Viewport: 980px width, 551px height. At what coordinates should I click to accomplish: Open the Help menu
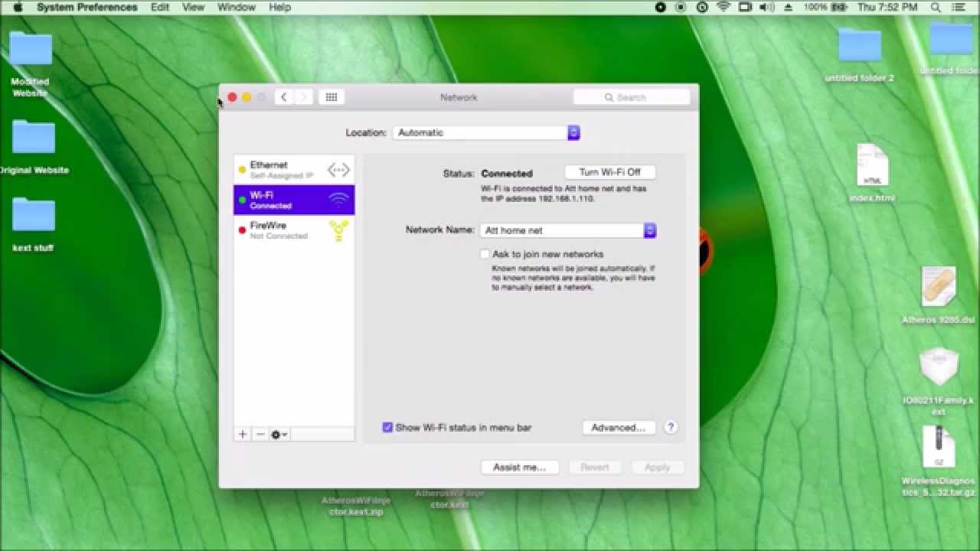tap(280, 7)
